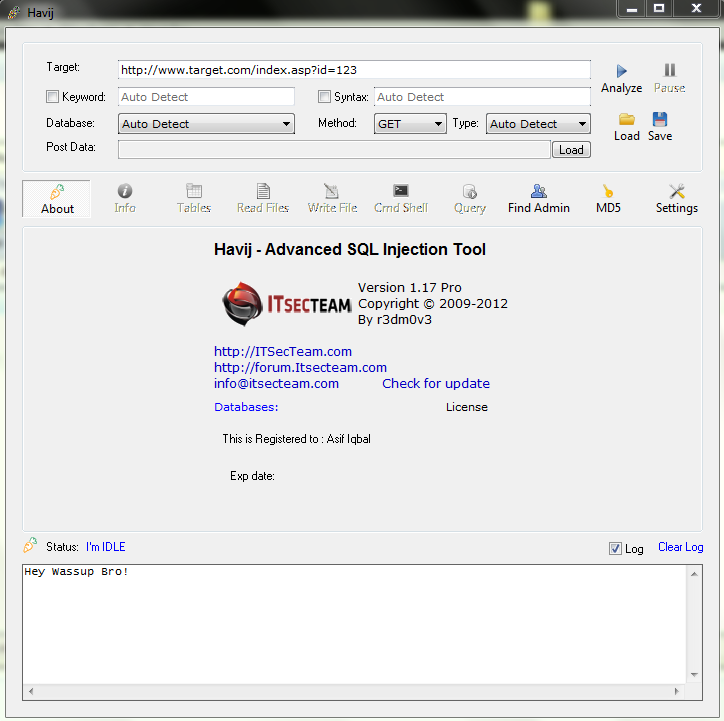Viewport: 724px width, 721px height.
Task: Open the About tab
Action: tap(57, 199)
